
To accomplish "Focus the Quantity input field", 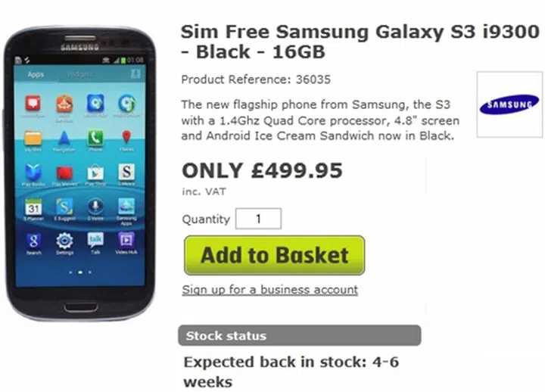I will 258,219.
